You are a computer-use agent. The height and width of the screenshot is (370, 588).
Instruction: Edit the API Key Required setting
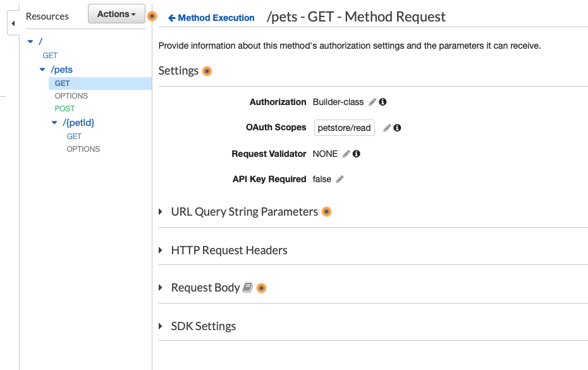pos(340,180)
